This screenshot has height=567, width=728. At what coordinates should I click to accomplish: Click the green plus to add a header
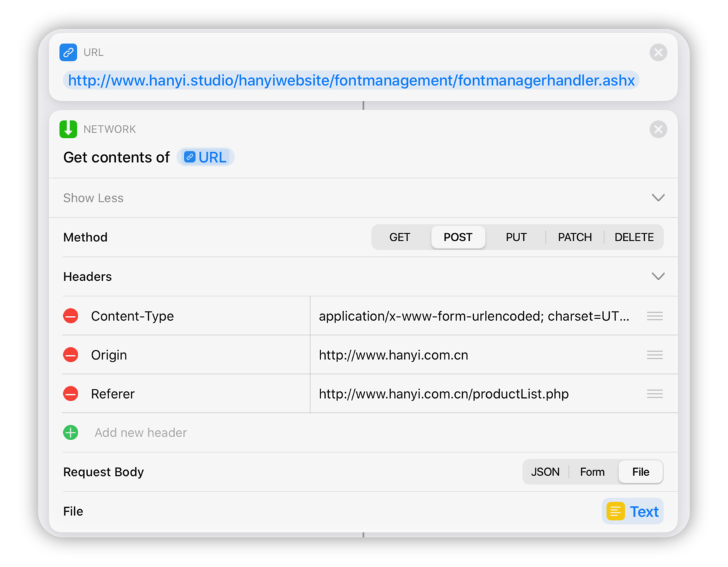(70, 433)
